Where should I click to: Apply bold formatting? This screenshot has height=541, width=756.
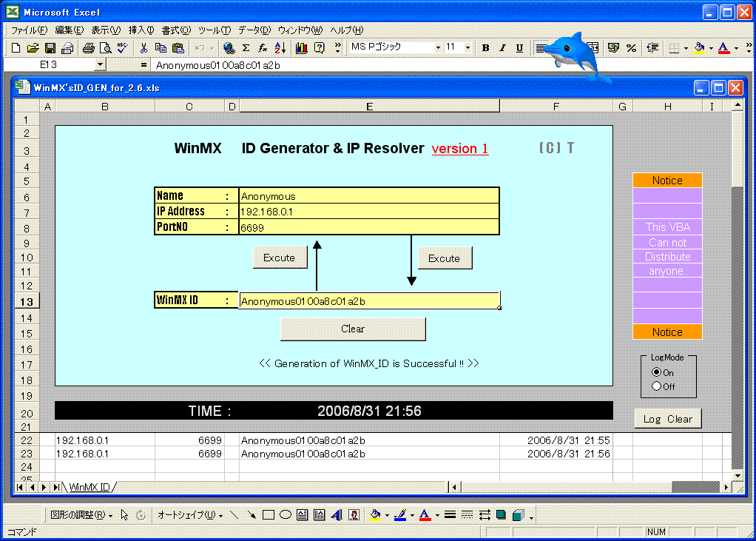pyautogui.click(x=485, y=47)
